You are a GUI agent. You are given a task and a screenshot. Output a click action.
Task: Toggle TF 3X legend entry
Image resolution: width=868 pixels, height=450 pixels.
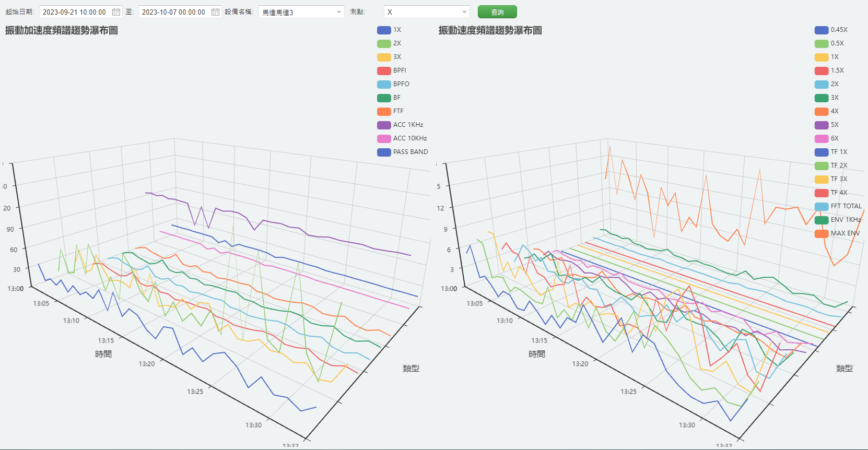tap(831, 179)
